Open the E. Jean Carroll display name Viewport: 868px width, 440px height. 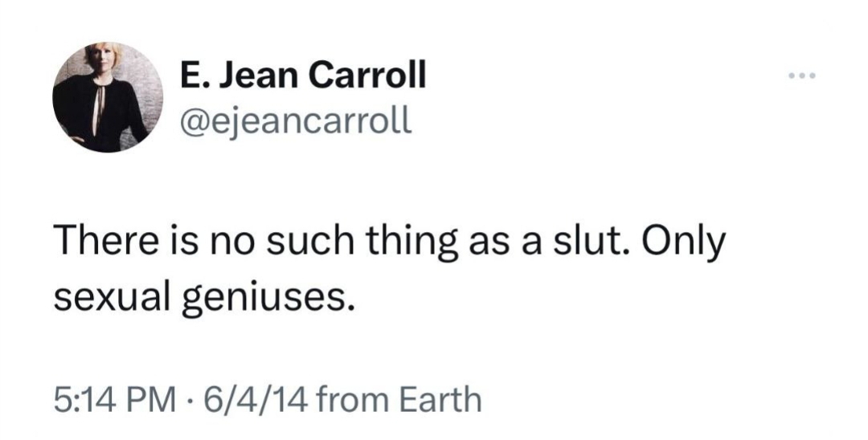click(x=303, y=75)
